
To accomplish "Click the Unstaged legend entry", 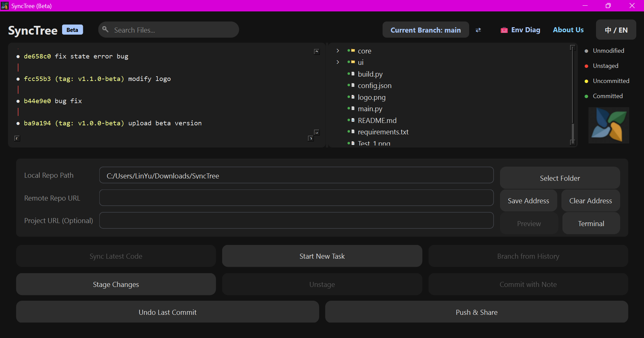I will pyautogui.click(x=601, y=66).
